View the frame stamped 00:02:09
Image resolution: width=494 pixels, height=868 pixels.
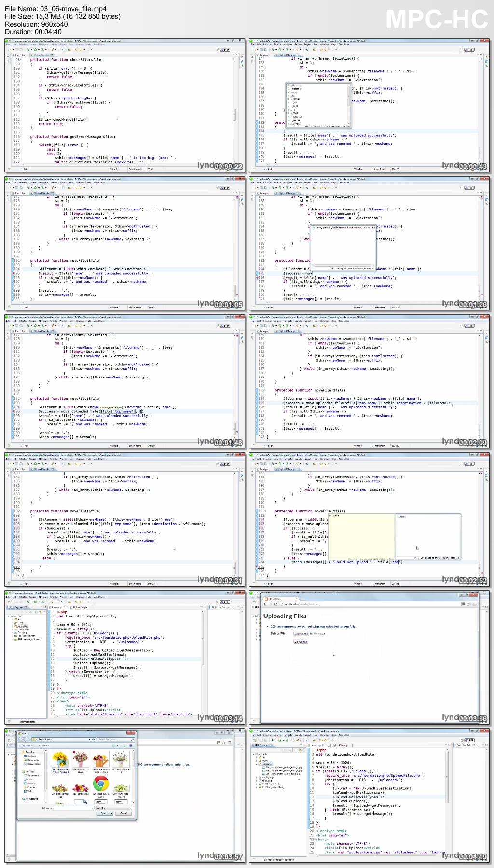pos(370,381)
